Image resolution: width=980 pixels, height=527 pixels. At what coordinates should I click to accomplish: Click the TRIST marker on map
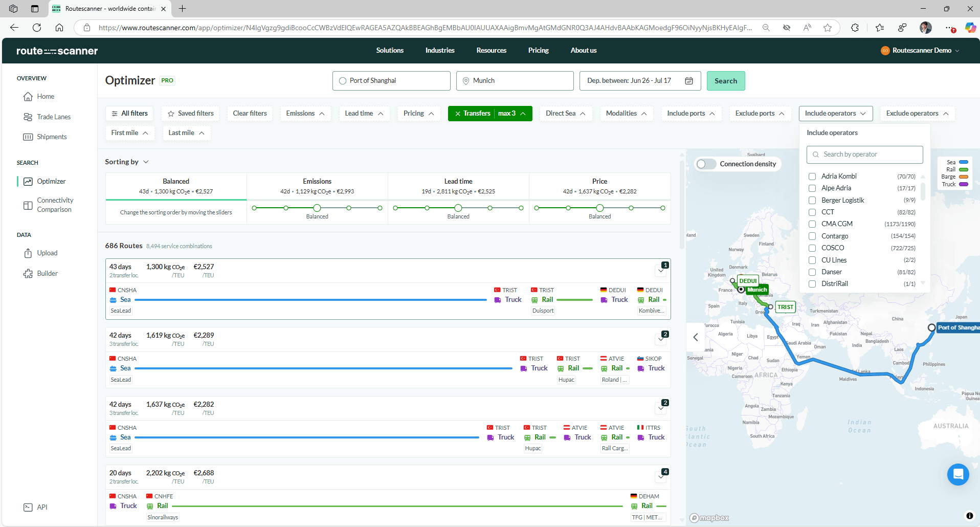coord(785,307)
